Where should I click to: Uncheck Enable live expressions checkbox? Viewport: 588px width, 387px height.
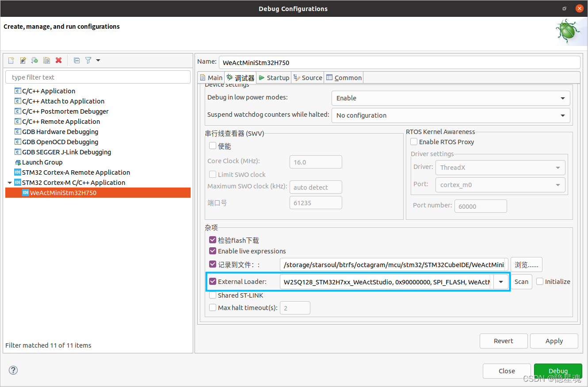pos(213,251)
